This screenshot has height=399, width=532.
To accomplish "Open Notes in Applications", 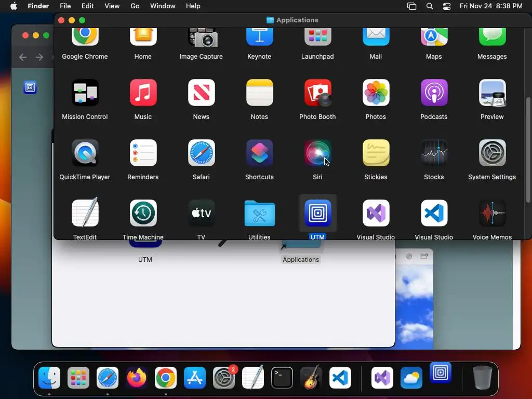I will pos(260,92).
